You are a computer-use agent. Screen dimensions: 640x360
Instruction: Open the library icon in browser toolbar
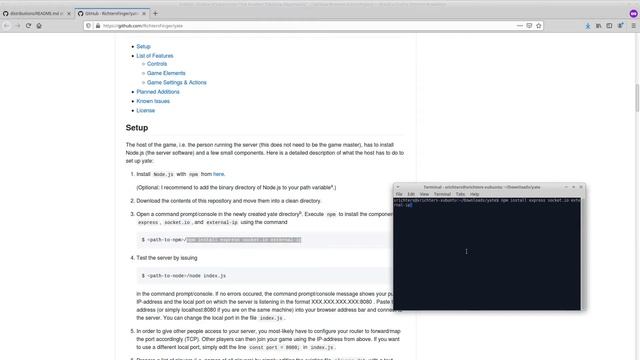598,26
